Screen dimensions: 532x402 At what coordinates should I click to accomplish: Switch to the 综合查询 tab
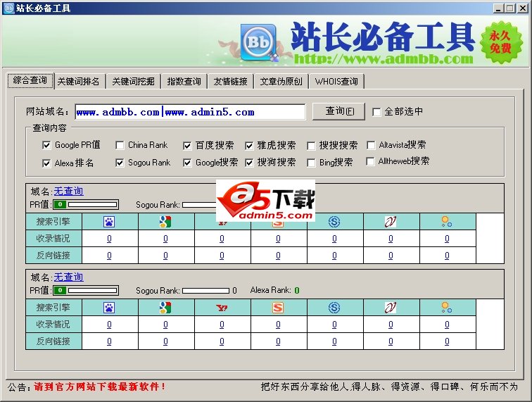coord(30,80)
